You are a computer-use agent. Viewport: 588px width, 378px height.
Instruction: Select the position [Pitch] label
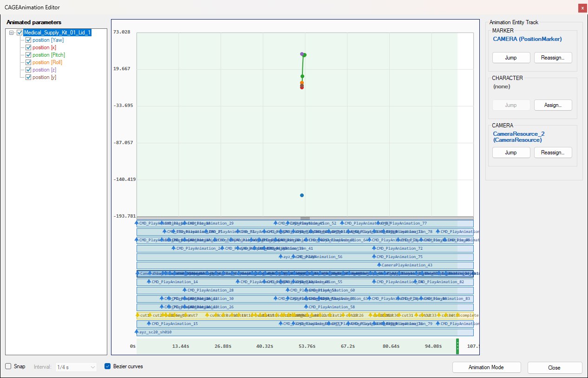tap(49, 55)
